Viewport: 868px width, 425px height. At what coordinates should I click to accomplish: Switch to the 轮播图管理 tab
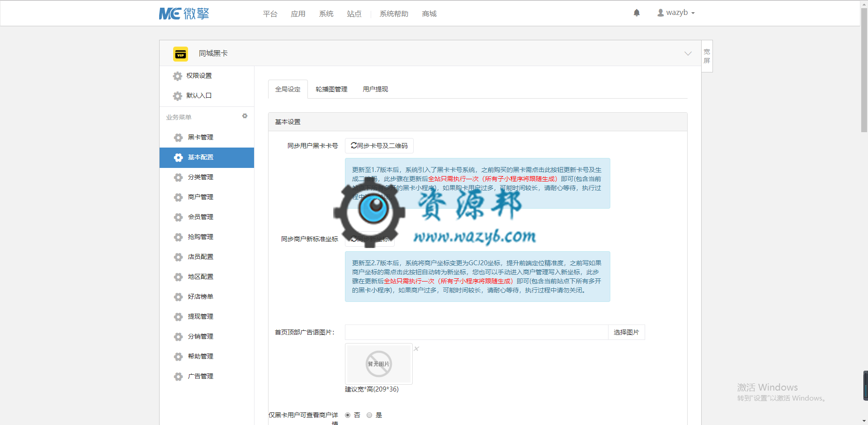(331, 89)
